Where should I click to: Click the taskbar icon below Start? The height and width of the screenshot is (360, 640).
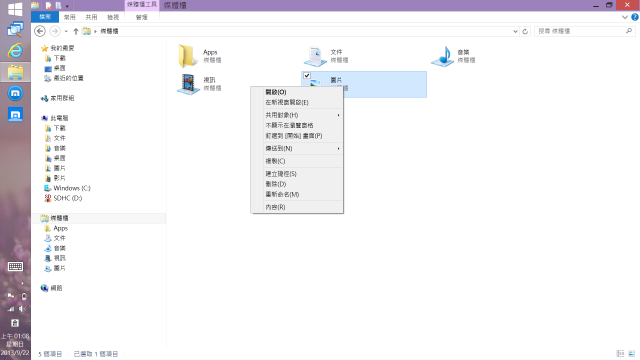(15, 29)
